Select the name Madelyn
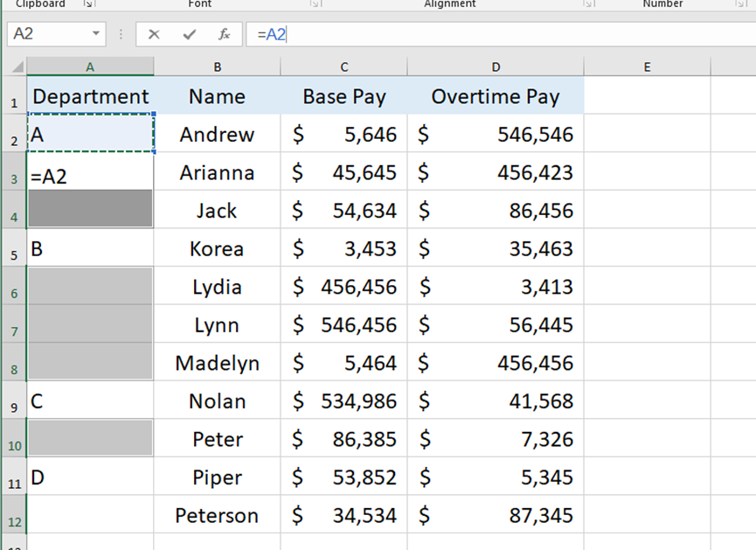The image size is (756, 550). (217, 363)
